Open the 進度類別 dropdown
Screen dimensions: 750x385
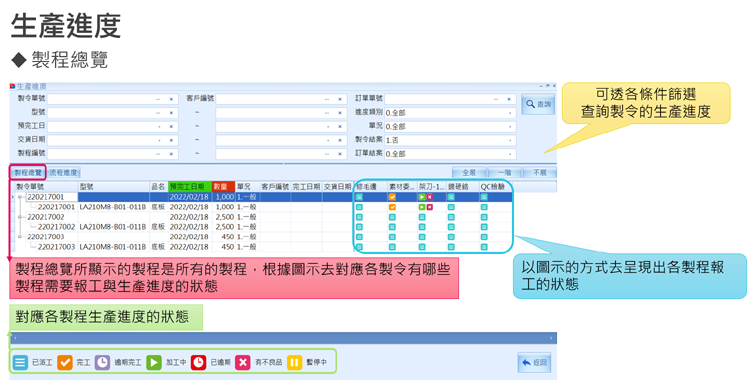click(510, 113)
